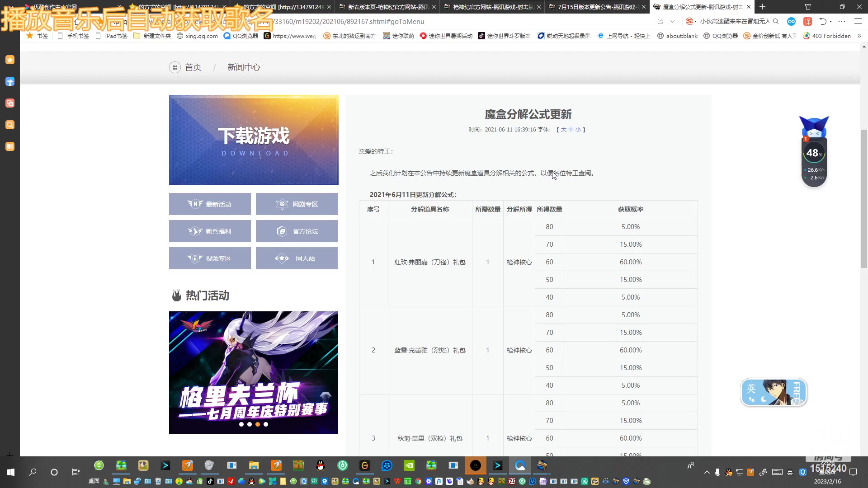
Task: Open the about:blank bookmark
Action: point(677,36)
